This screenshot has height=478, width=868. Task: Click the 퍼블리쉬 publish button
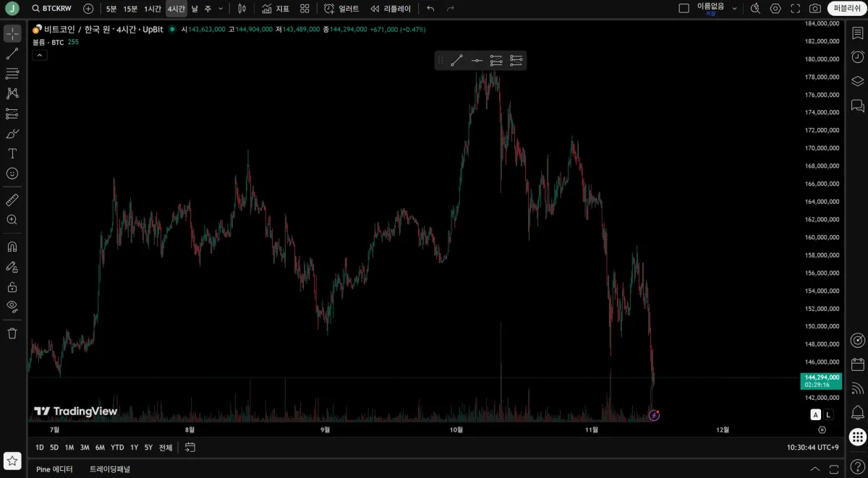coord(846,9)
